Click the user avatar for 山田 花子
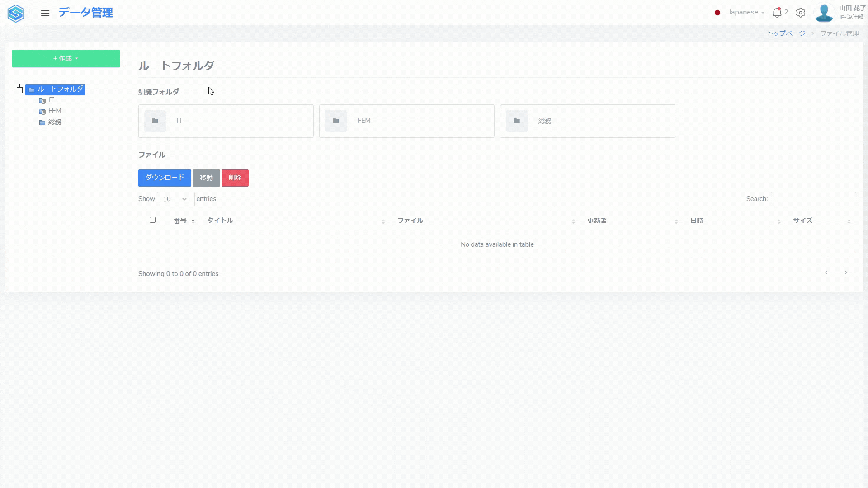Screen dimensions: 868x488 [824, 13]
